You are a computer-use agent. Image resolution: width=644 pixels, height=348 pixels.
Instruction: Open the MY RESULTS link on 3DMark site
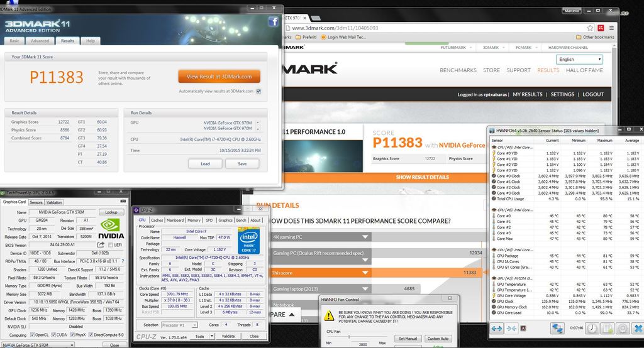point(528,94)
